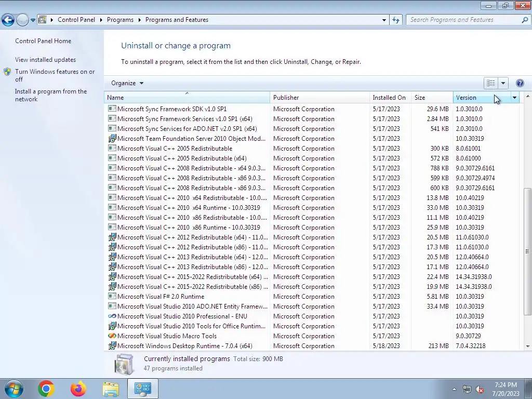The height and width of the screenshot is (399, 532).
Task: Select Microsoft Windows Desktop Runtime 7.0.4 icon
Action: [x=112, y=345]
